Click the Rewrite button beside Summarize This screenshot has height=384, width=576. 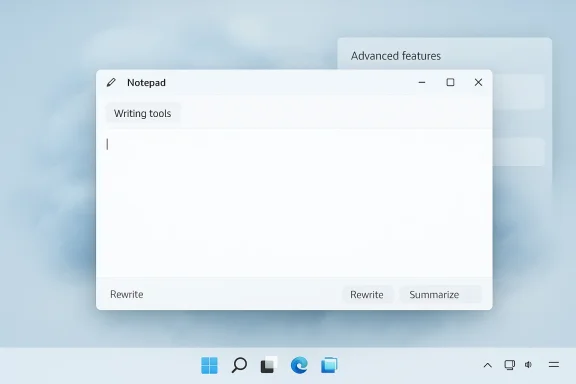coord(367,295)
